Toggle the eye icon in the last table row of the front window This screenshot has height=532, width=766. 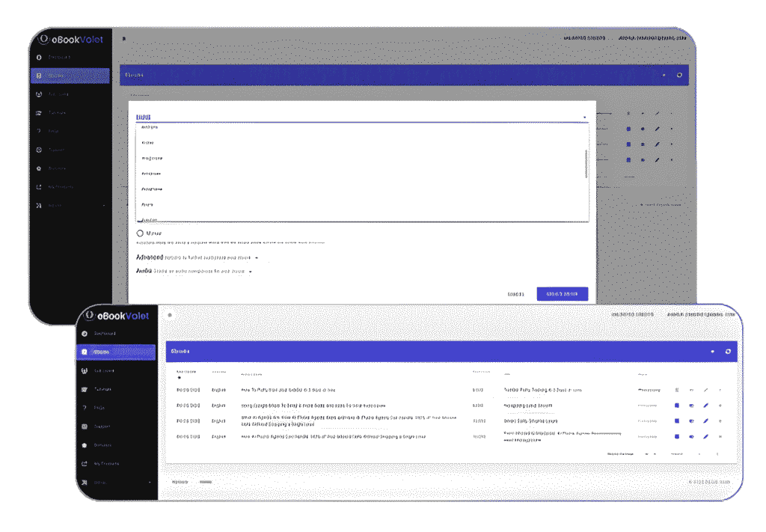click(691, 436)
